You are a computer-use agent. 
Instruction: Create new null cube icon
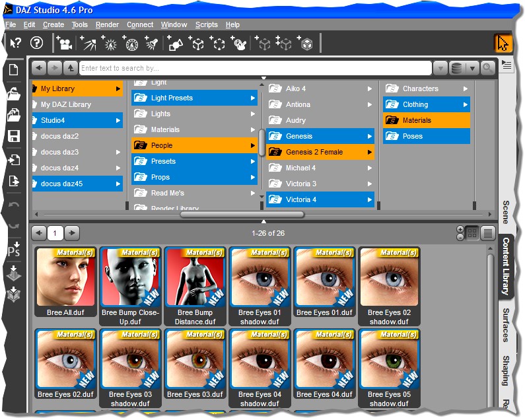pyautogui.click(x=197, y=43)
